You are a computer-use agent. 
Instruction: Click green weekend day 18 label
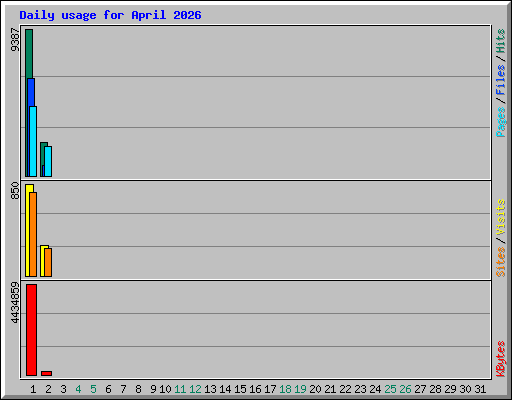(285, 389)
